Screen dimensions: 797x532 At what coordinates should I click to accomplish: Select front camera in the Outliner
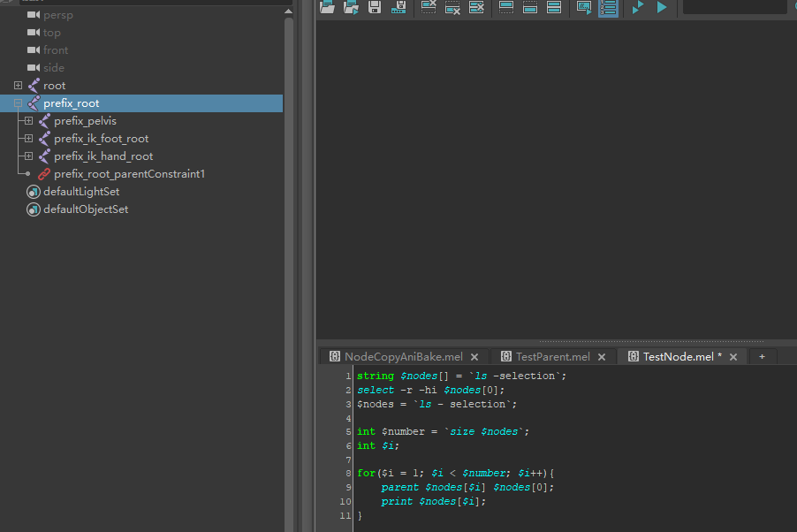click(x=56, y=50)
